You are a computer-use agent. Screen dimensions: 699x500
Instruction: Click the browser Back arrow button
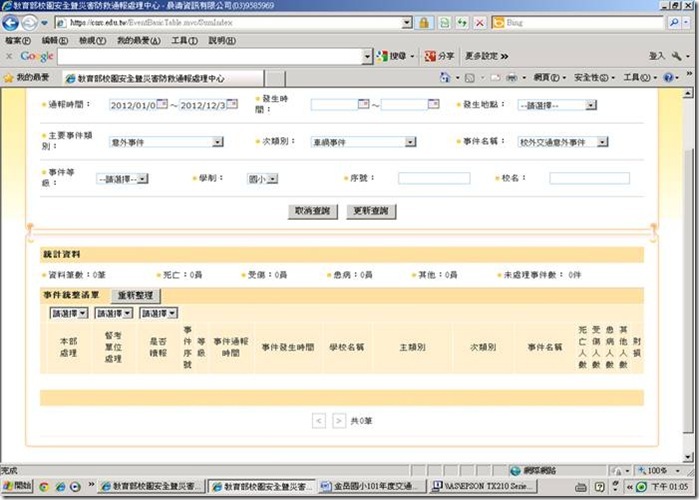click(x=11, y=23)
